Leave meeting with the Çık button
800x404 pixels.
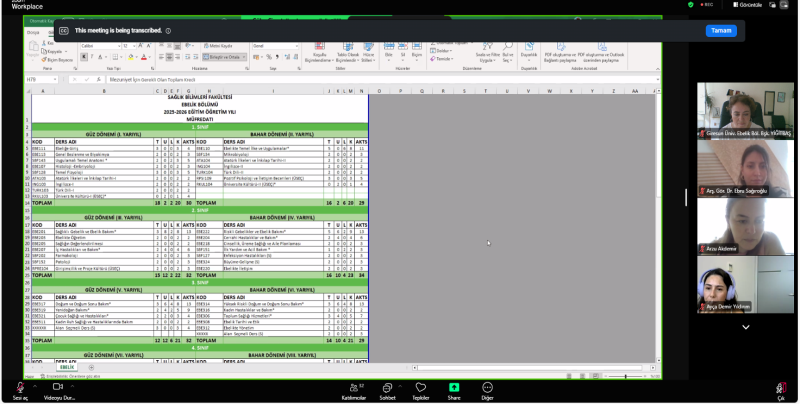tap(781, 391)
